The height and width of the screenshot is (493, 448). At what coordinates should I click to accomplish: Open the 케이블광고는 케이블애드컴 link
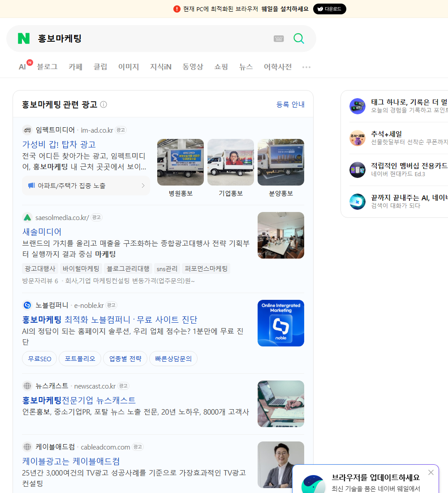tap(71, 461)
